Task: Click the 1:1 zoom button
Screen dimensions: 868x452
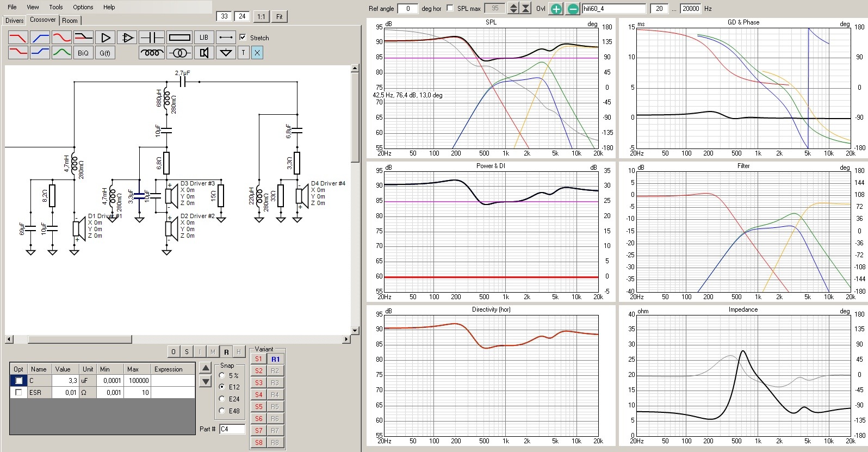Action: click(262, 16)
